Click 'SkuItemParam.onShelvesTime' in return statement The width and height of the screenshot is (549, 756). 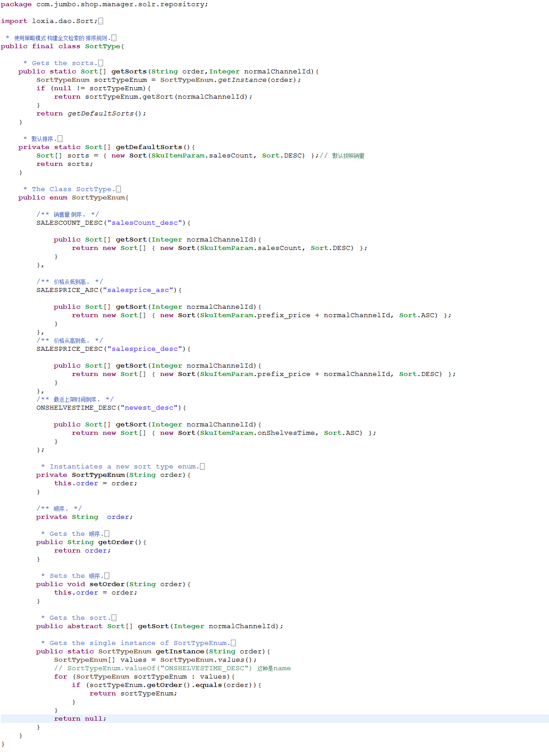point(257,433)
